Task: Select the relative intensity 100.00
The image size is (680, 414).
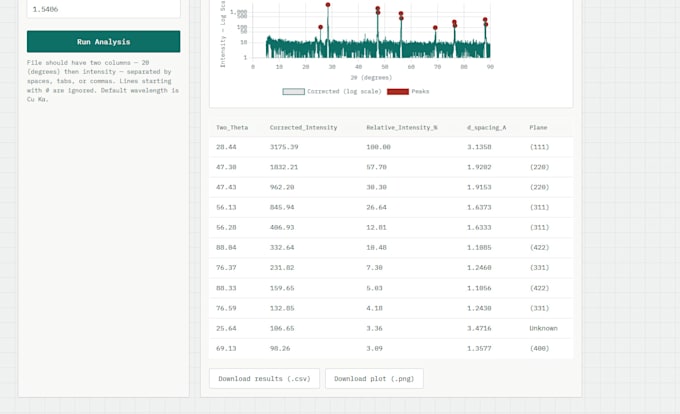Action: [x=378, y=147]
